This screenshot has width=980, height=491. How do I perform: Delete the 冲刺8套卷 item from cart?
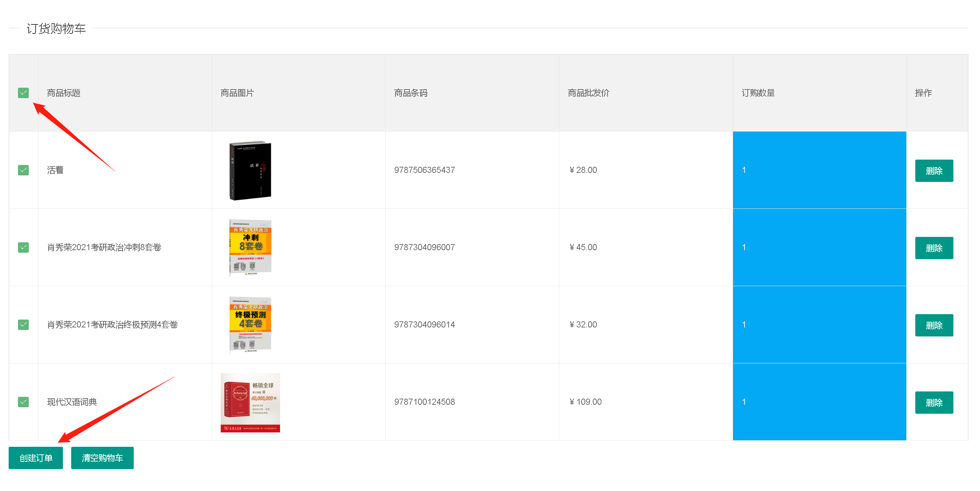[934, 248]
